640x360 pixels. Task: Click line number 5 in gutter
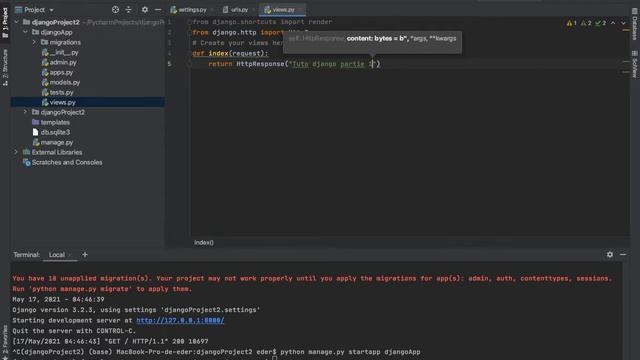169,64
